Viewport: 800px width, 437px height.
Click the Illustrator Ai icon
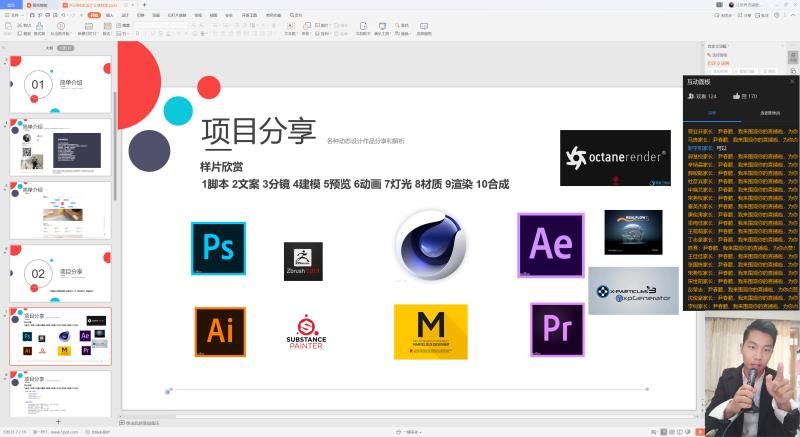220,332
